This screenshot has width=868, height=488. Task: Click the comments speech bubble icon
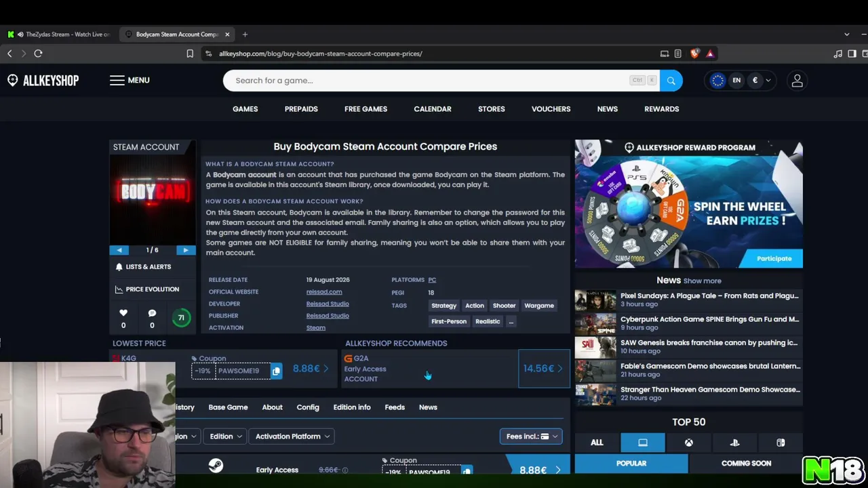152,313
